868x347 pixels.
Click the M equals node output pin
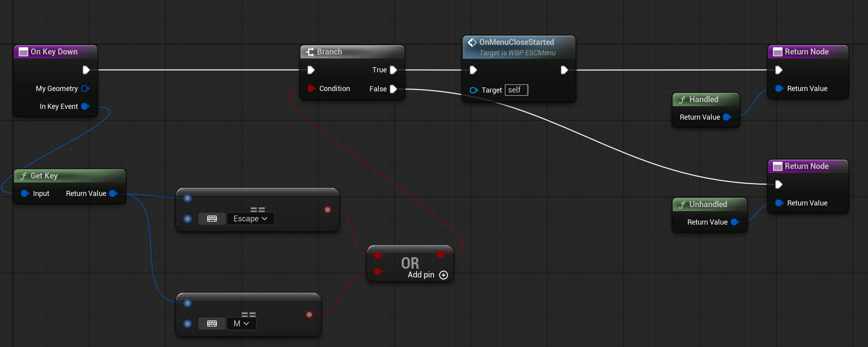coord(309,314)
